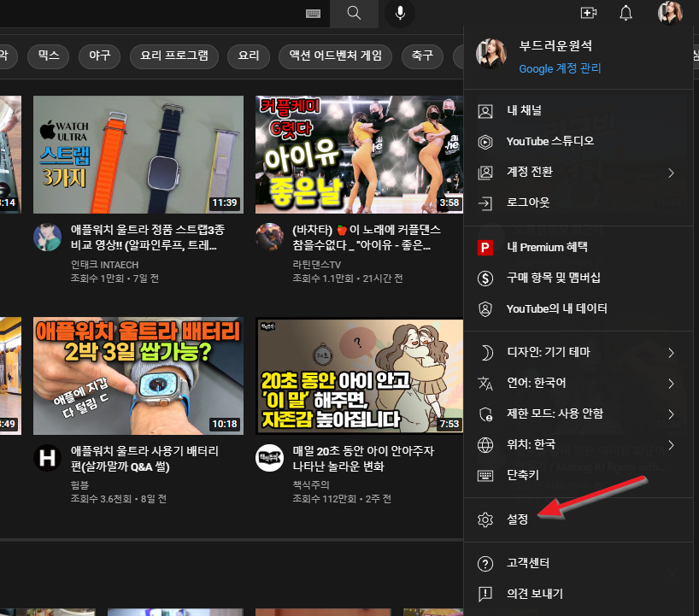Click the shield icon for YouTube data

tap(485, 309)
